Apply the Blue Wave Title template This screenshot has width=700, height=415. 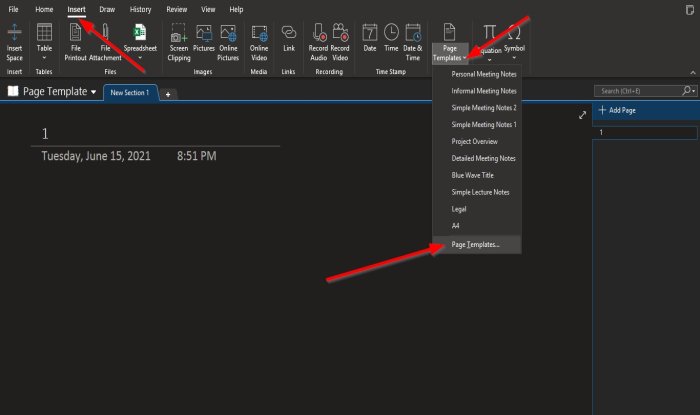[472, 175]
